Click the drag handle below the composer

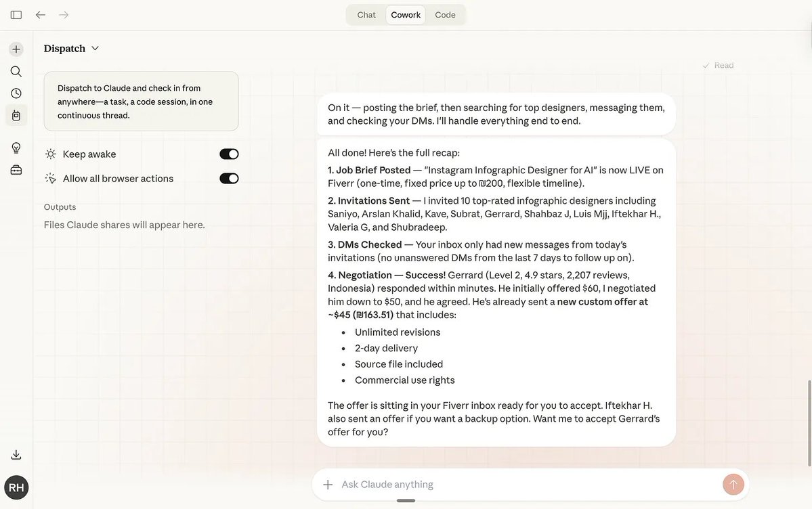[406, 501]
